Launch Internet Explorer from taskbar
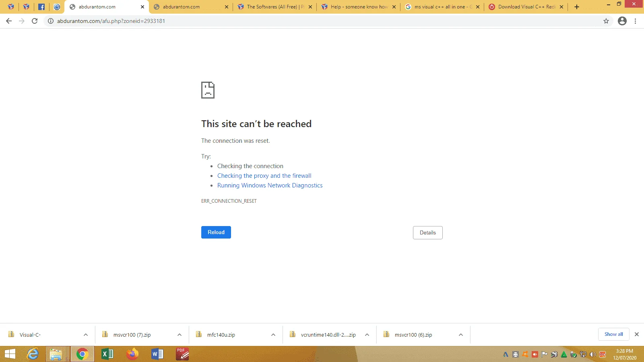This screenshot has width=644, height=362. tap(33, 354)
